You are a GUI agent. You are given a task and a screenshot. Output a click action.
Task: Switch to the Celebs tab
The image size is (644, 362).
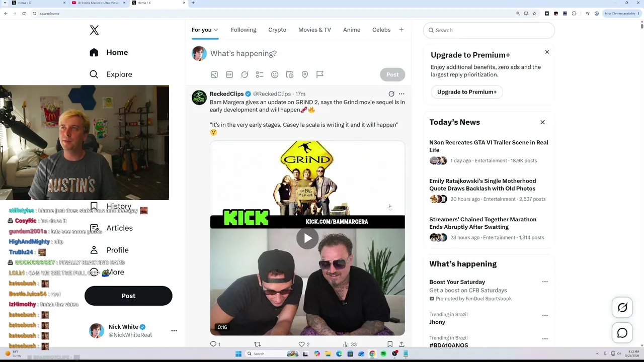(x=381, y=30)
